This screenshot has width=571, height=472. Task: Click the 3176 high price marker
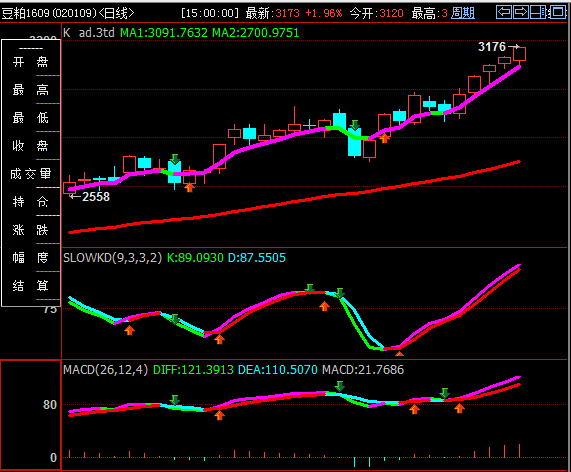492,47
